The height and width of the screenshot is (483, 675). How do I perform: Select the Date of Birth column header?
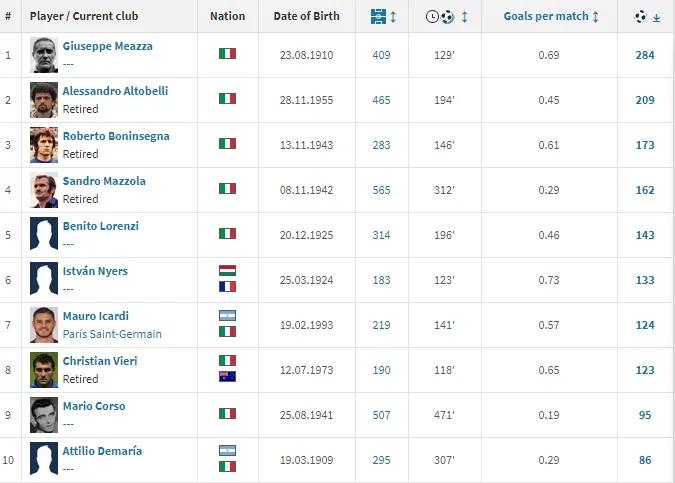tap(306, 17)
